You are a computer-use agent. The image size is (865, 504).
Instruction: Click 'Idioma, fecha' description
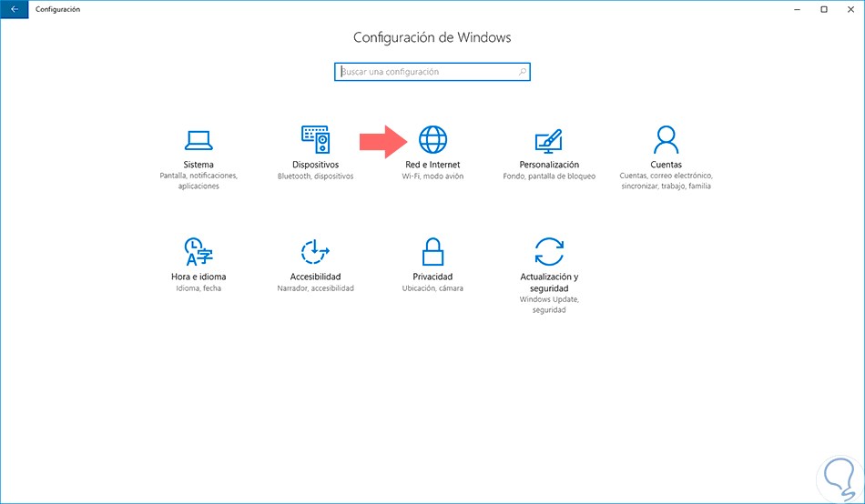coord(198,288)
